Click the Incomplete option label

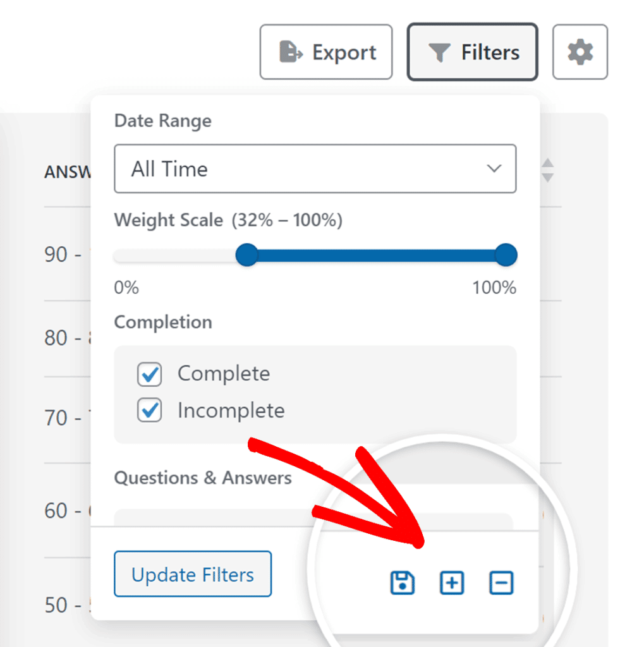(231, 411)
